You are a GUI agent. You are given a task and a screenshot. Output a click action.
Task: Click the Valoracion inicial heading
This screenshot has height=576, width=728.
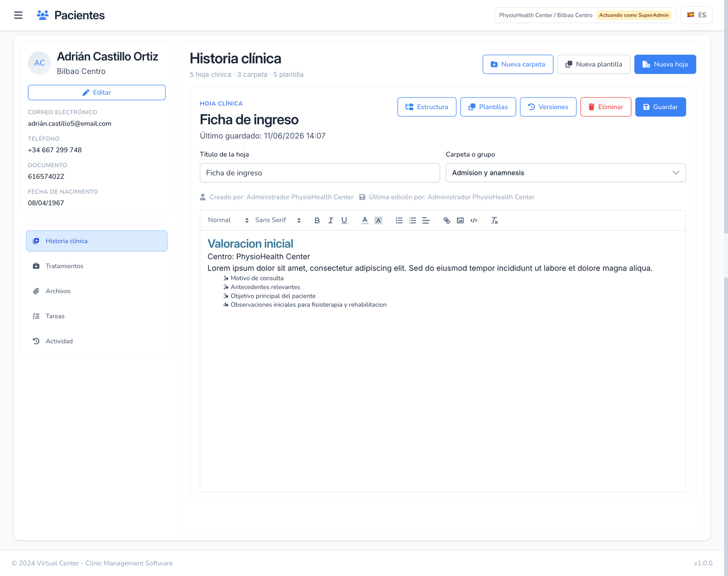(250, 244)
